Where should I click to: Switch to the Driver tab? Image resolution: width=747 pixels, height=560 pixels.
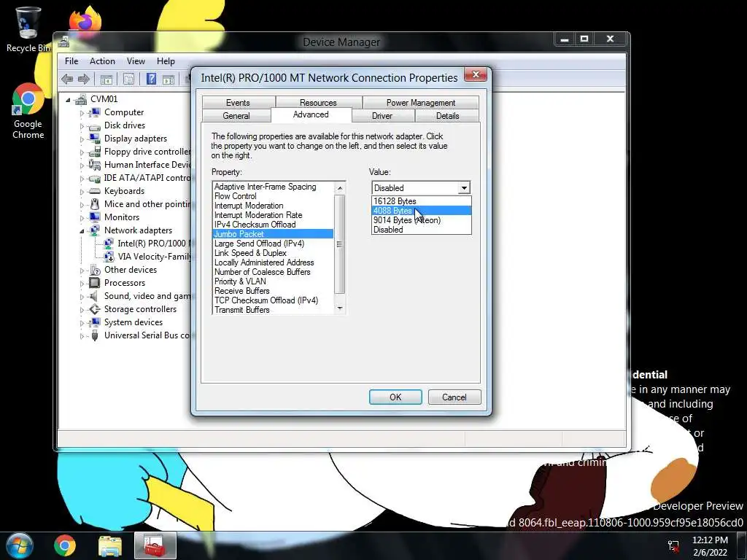pos(382,116)
